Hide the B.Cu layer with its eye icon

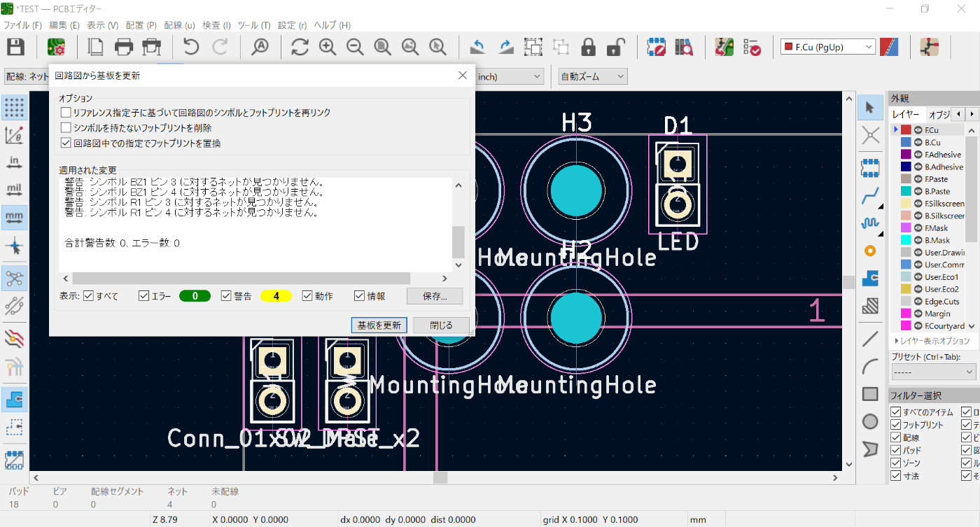tap(918, 142)
